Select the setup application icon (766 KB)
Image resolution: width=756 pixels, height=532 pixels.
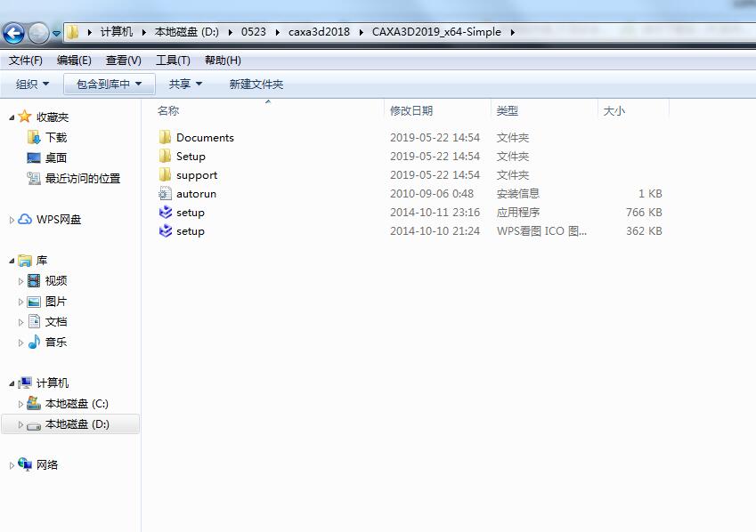(166, 212)
